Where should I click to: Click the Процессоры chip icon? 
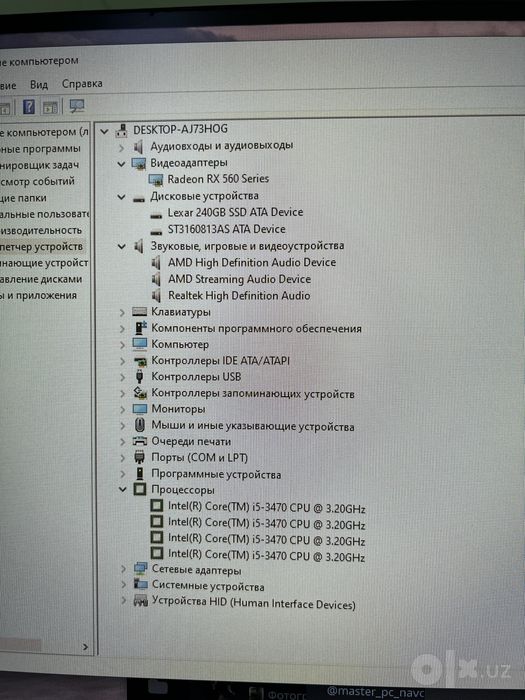click(140, 489)
